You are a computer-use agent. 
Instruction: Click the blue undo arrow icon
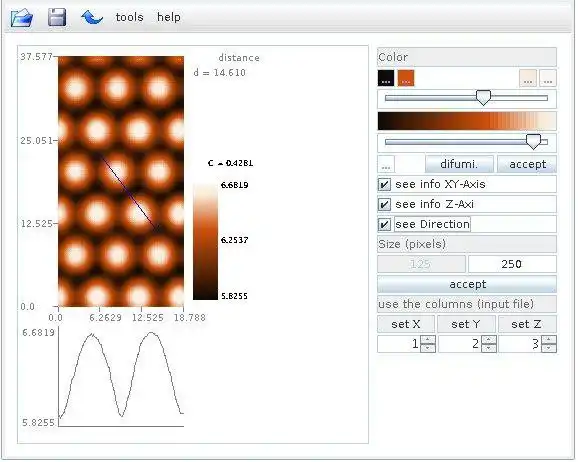(x=91, y=17)
